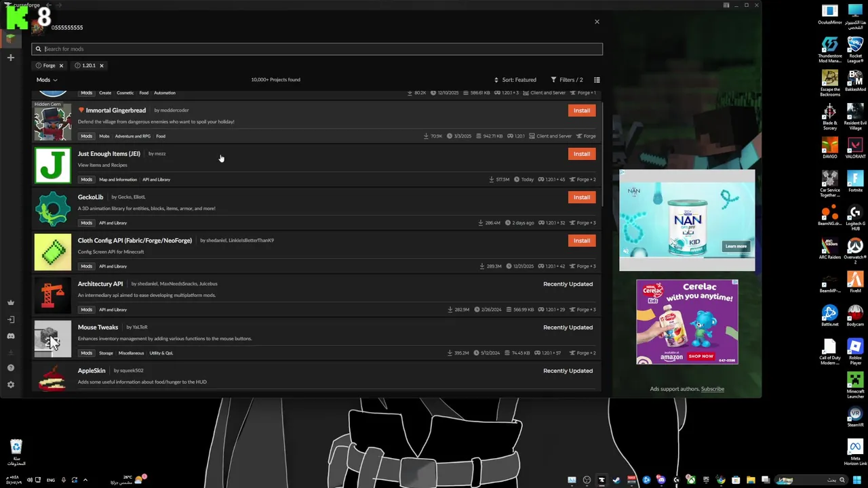Open the premium crown icon in sidebar
This screenshot has width=868, height=488.
pyautogui.click(x=10, y=303)
